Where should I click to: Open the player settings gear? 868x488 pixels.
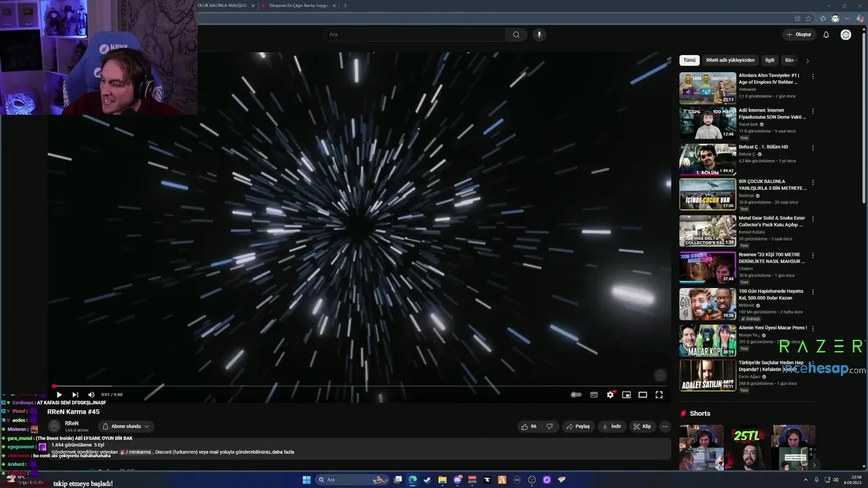(x=610, y=394)
